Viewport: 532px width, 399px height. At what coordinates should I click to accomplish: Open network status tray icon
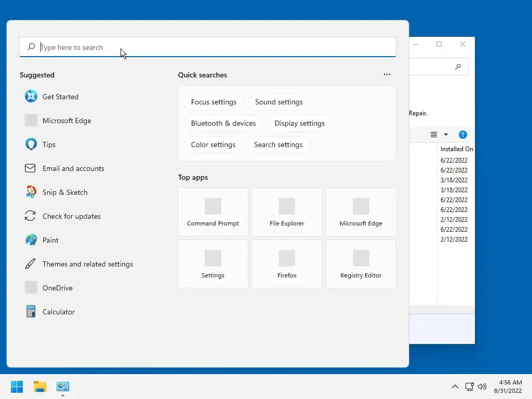tap(470, 387)
